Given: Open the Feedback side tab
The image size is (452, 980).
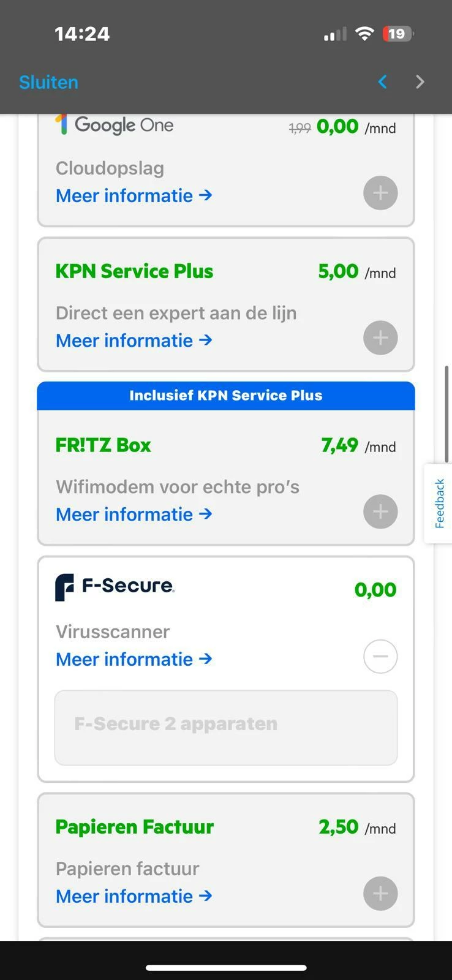Looking at the screenshot, I should 439,503.
